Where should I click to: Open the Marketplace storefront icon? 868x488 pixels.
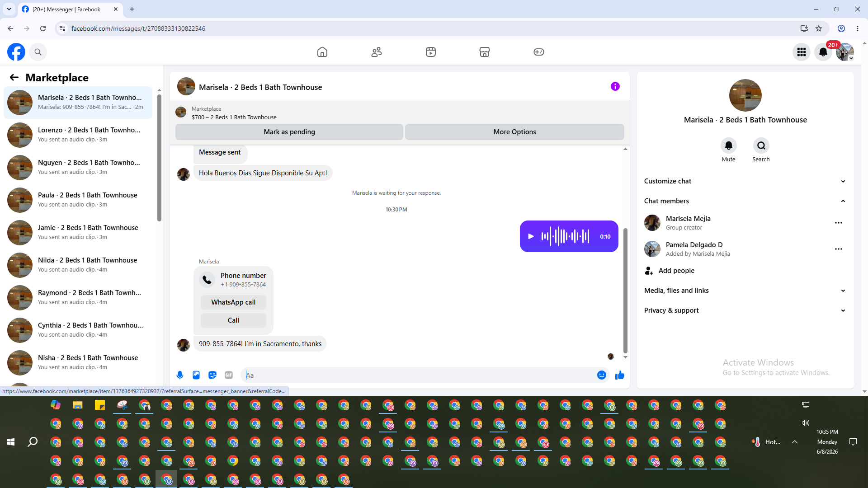pyautogui.click(x=485, y=52)
